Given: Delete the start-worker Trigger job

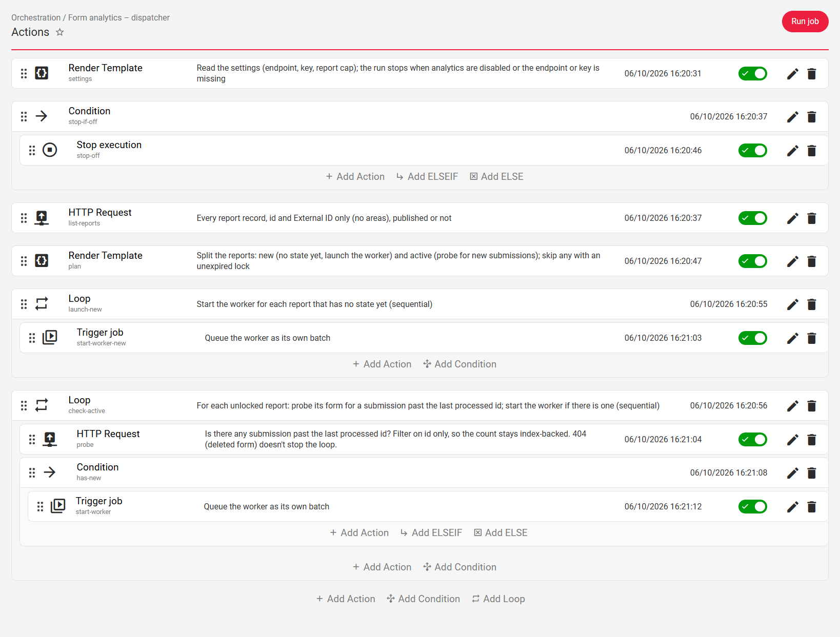Looking at the screenshot, I should tap(812, 507).
